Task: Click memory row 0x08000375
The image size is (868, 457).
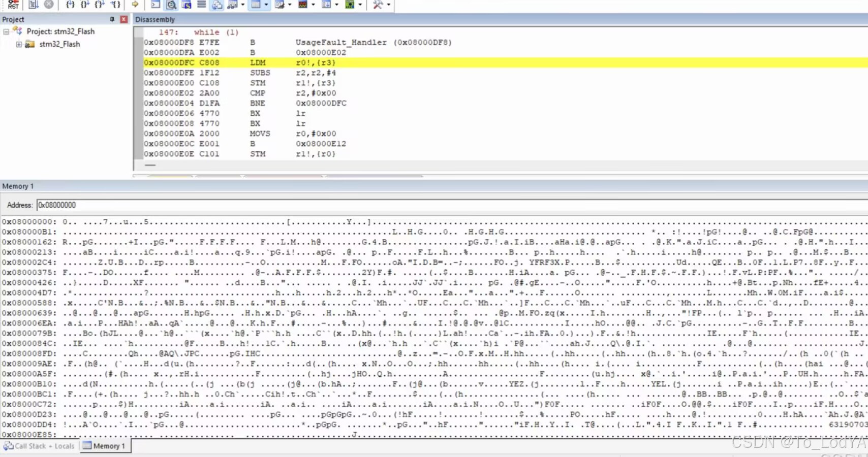Action: pyautogui.click(x=434, y=273)
